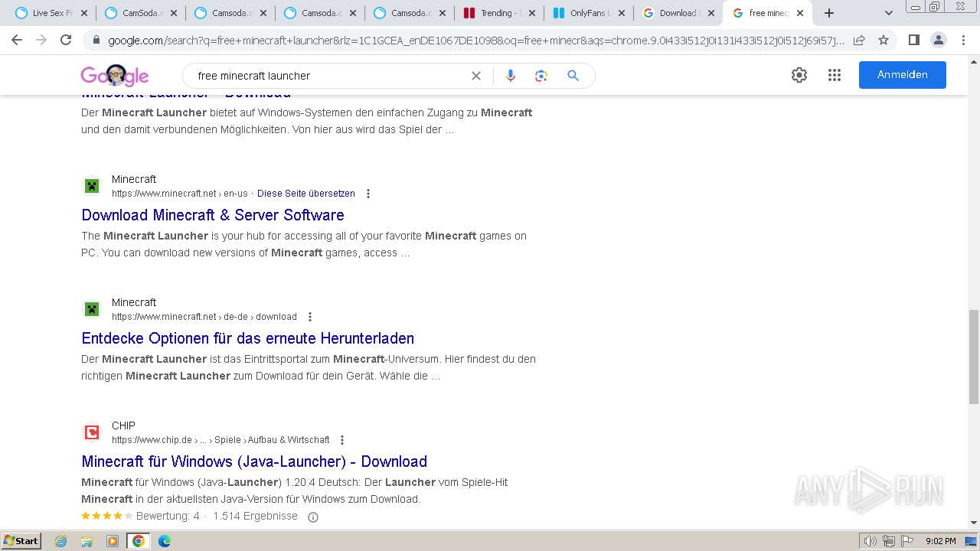Image resolution: width=980 pixels, height=551 pixels.
Task: Open the partially visible Minecraft Launcher Download result
Action: [186, 95]
